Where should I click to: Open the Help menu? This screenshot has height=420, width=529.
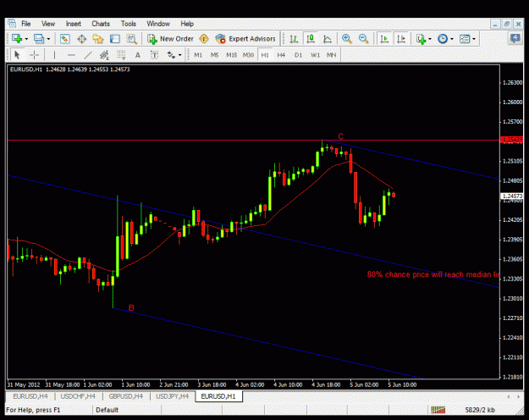click(187, 24)
